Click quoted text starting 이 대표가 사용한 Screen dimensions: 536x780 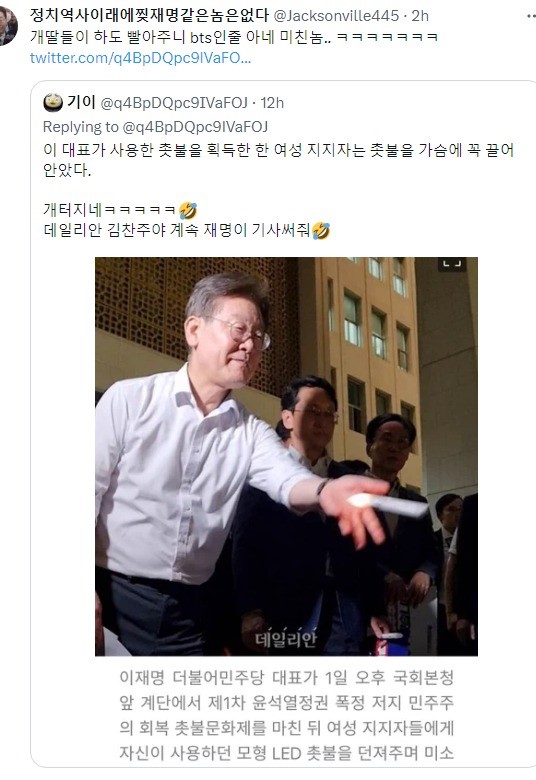tap(278, 160)
